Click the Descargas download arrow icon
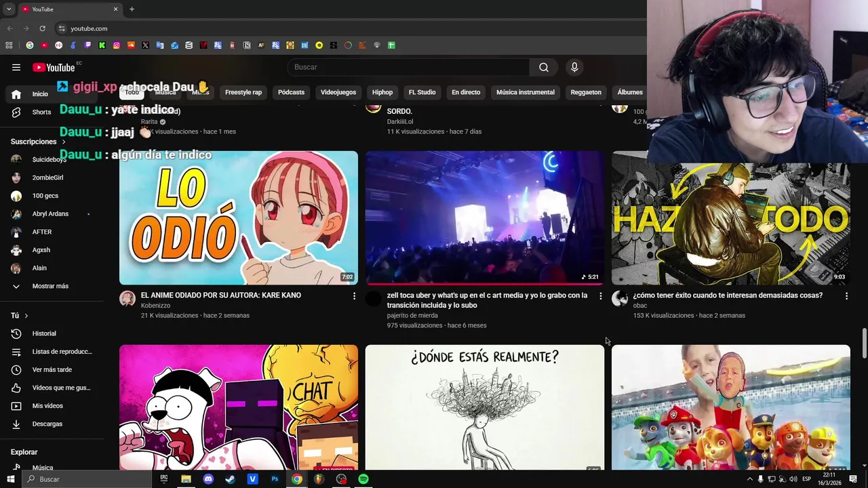This screenshot has height=488, width=868. [16, 424]
